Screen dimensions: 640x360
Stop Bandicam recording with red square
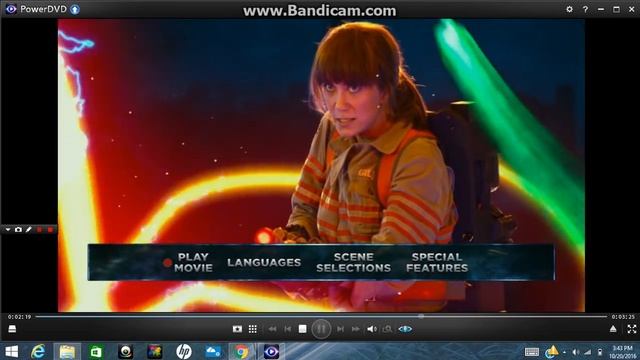(x=50, y=230)
